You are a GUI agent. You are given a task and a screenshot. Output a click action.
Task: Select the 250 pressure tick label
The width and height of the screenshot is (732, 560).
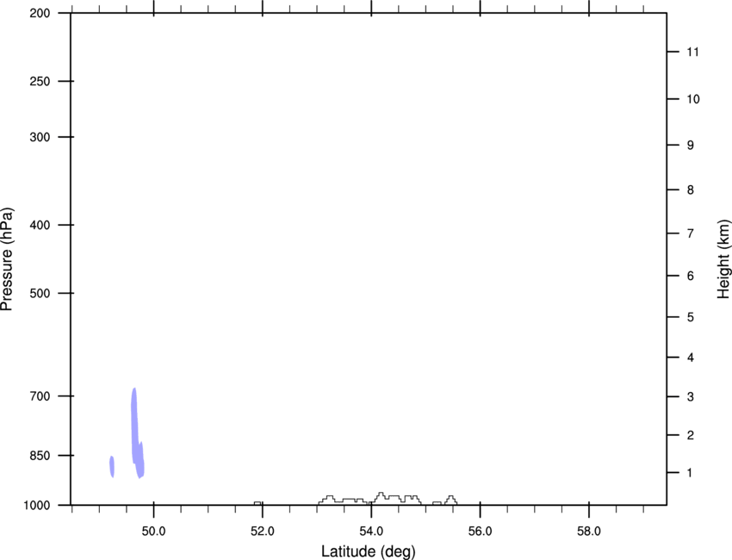(x=40, y=81)
